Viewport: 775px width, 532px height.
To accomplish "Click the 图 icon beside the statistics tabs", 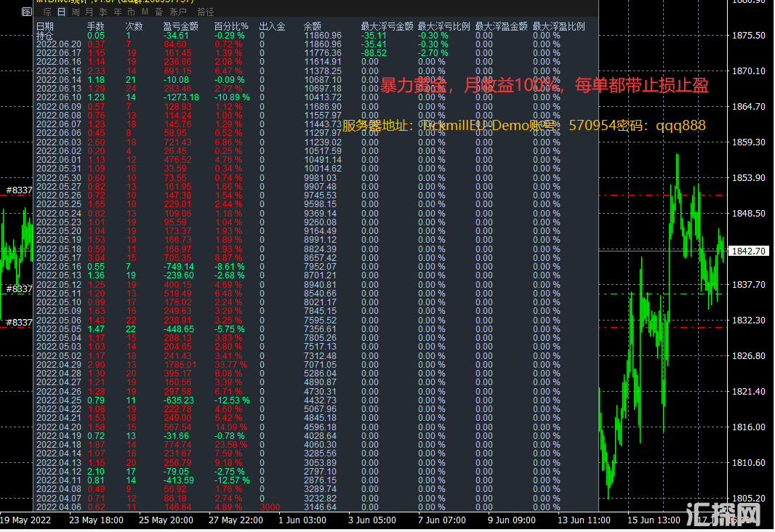I will click(x=26, y=12).
